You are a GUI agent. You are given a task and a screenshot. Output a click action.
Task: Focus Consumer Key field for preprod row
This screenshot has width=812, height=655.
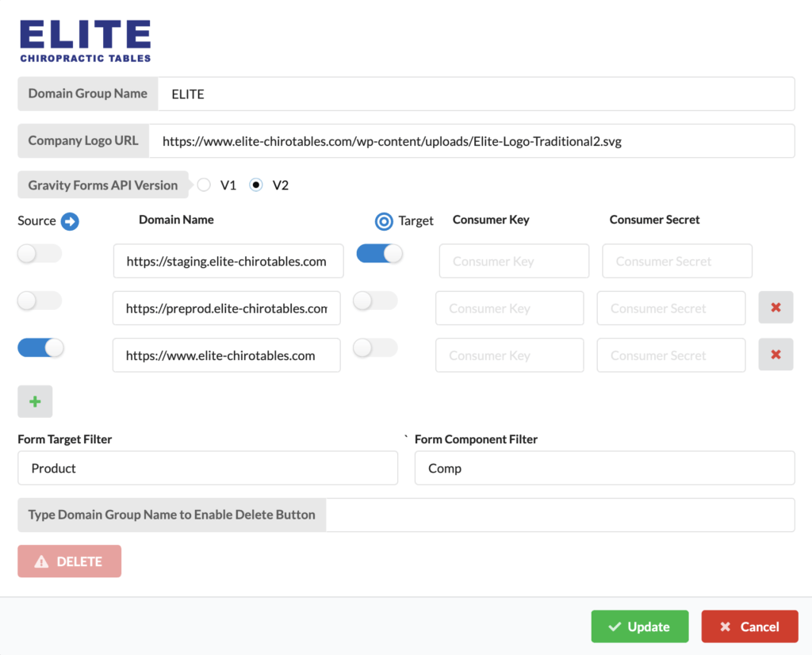tap(510, 308)
